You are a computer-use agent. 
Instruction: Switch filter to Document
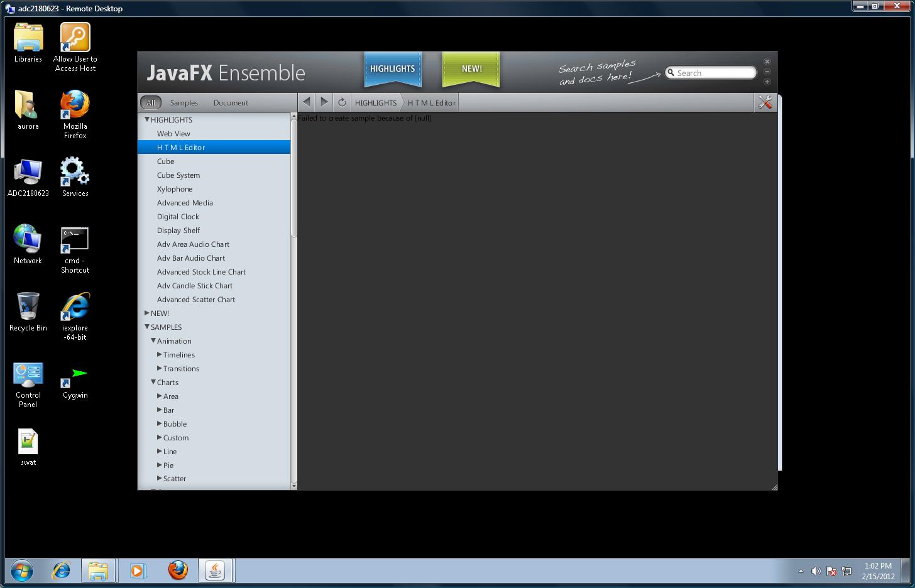(231, 102)
